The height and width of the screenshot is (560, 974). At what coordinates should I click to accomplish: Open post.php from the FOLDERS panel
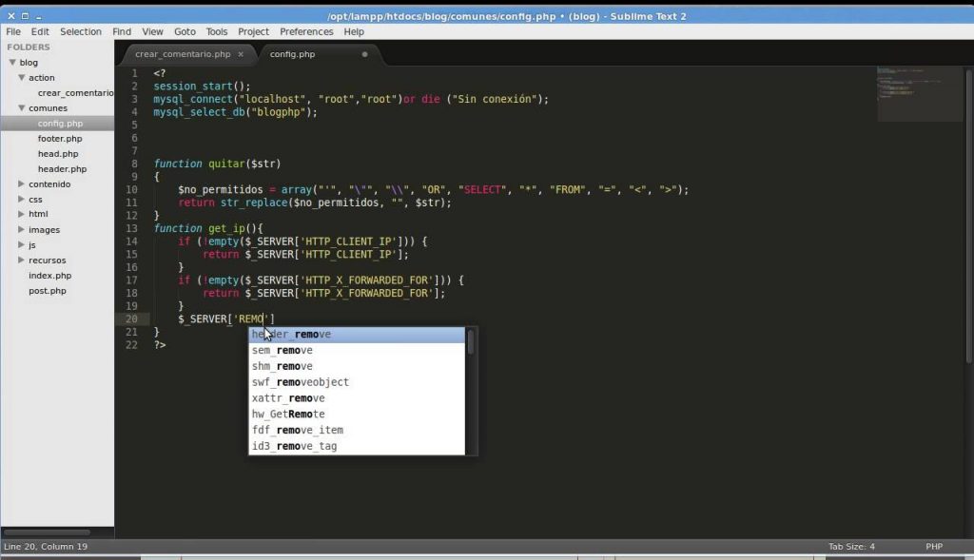tap(48, 290)
